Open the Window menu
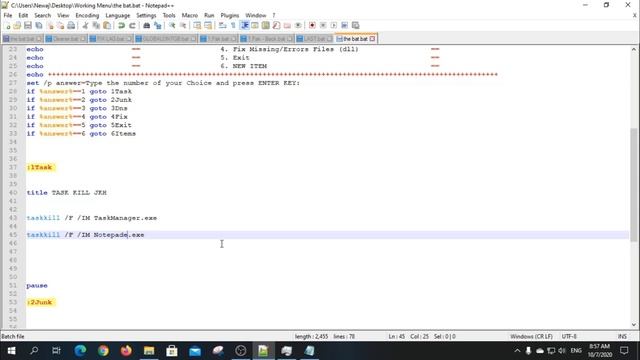The image size is (640, 360). click(256, 15)
